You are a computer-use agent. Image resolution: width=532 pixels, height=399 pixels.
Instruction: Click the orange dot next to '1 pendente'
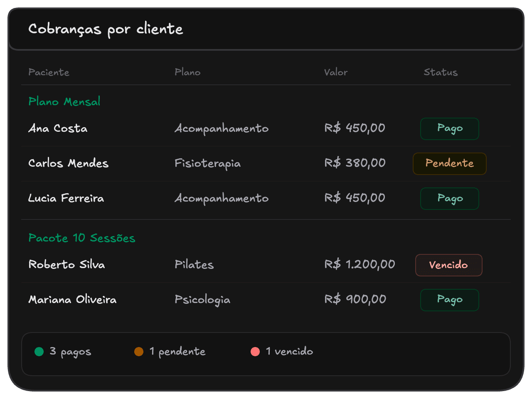[139, 351]
